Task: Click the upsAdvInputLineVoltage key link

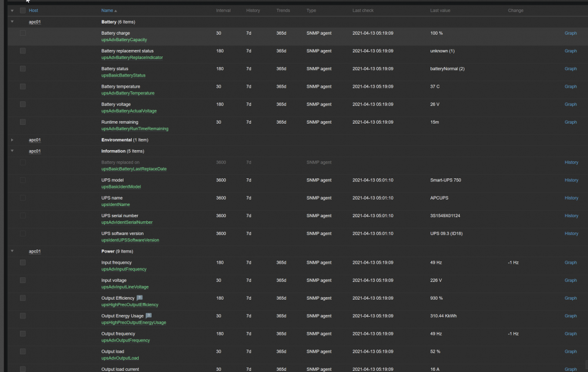Action: point(125,287)
